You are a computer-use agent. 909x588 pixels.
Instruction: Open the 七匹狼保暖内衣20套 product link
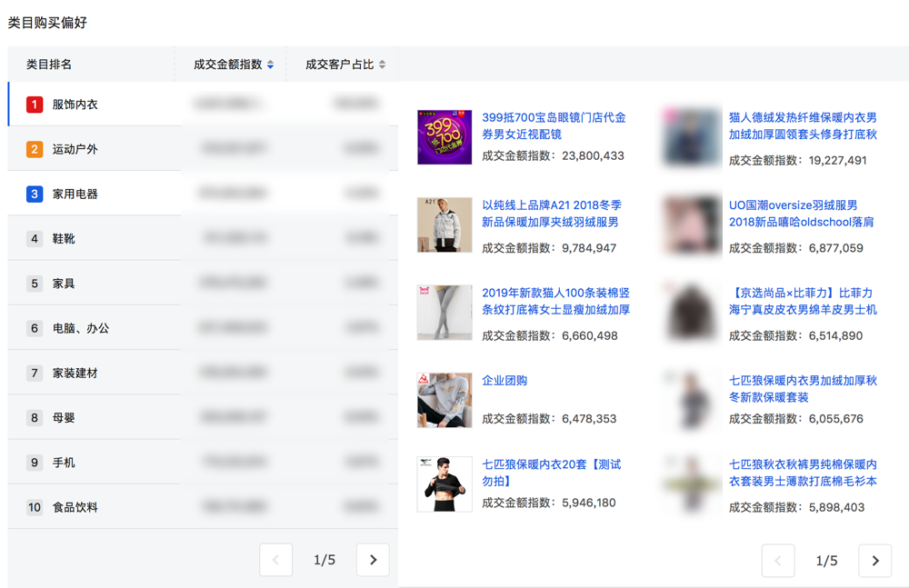click(552, 473)
